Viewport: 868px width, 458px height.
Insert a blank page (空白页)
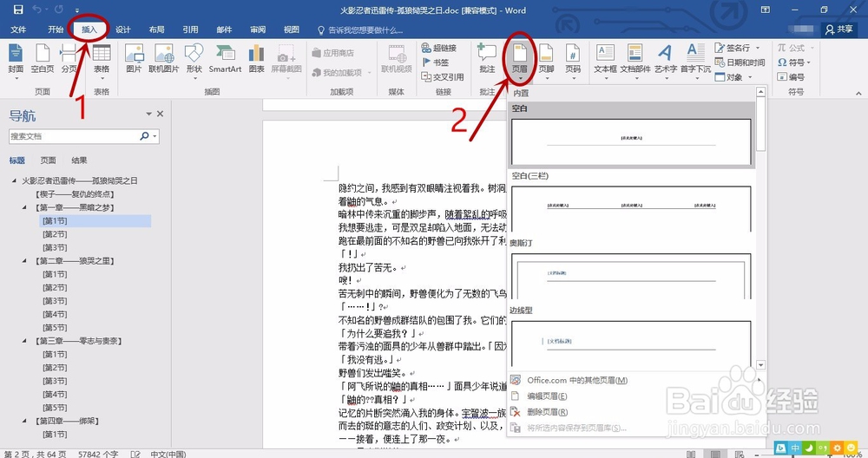43,60
